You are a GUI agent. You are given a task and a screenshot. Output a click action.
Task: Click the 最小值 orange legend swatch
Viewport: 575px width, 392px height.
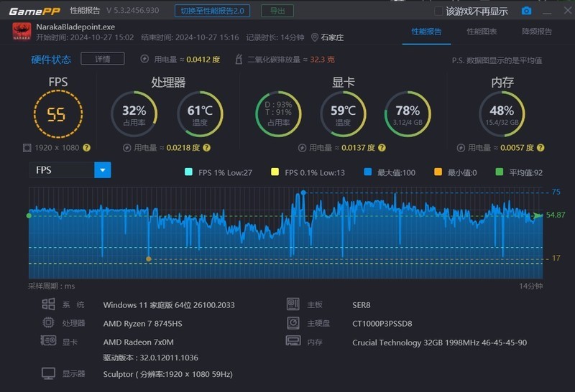[x=438, y=172]
